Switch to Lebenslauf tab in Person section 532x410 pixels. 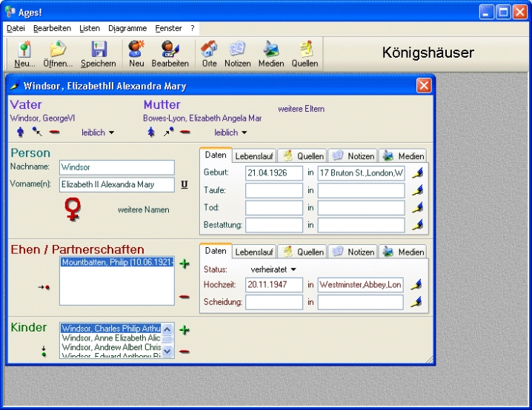[254, 156]
